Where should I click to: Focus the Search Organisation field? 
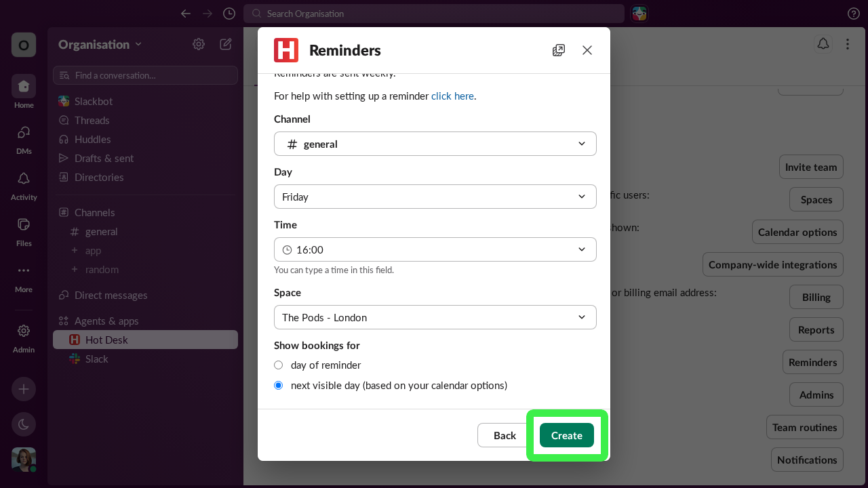[x=434, y=14]
